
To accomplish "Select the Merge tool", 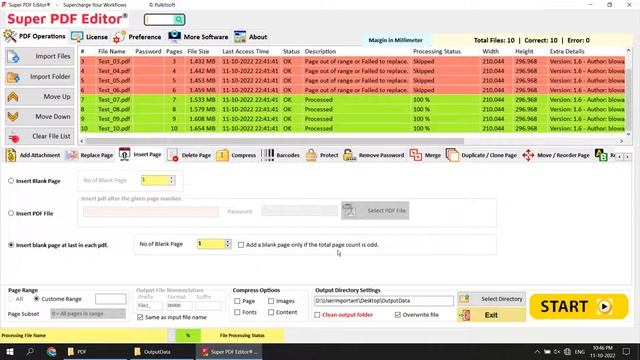I will [425, 155].
